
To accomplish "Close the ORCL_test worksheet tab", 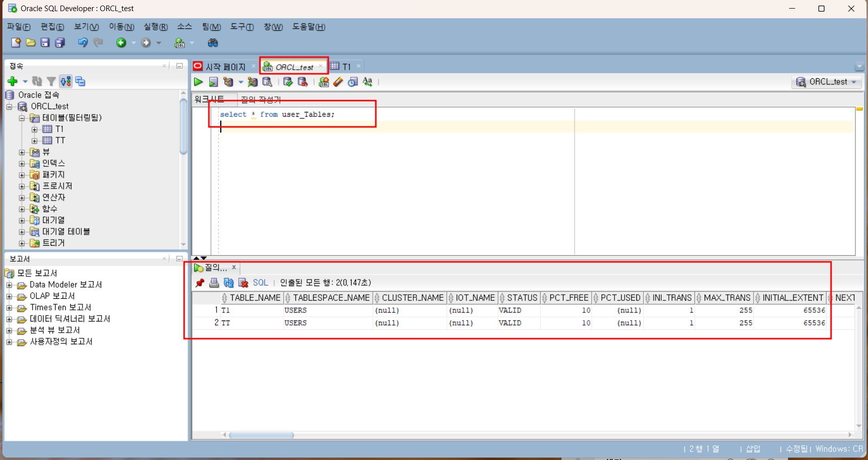I will click(321, 66).
